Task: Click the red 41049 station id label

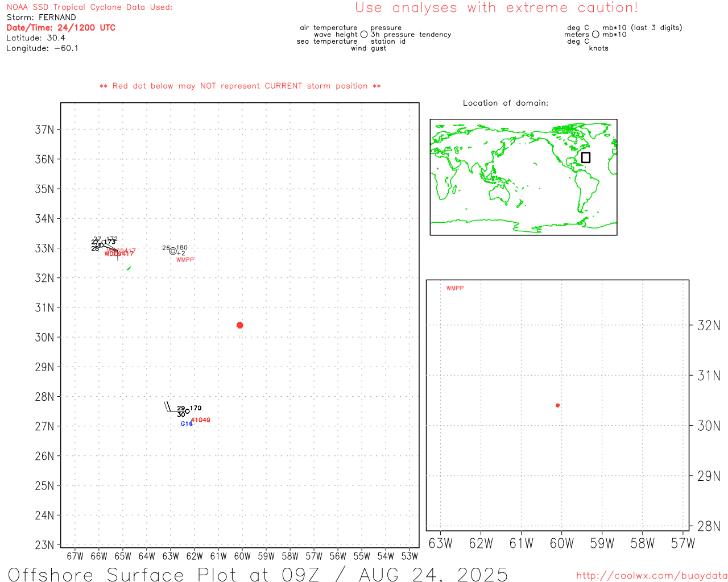Action: pos(201,420)
